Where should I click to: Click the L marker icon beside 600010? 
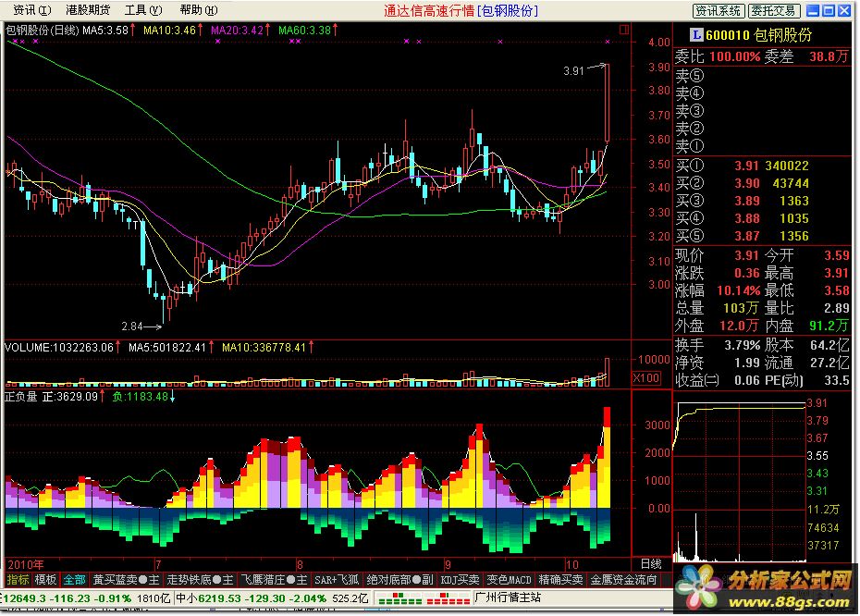point(696,35)
